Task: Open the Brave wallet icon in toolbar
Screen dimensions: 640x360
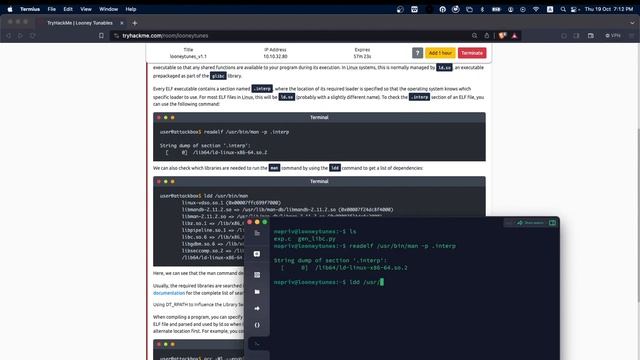Action: pos(591,36)
